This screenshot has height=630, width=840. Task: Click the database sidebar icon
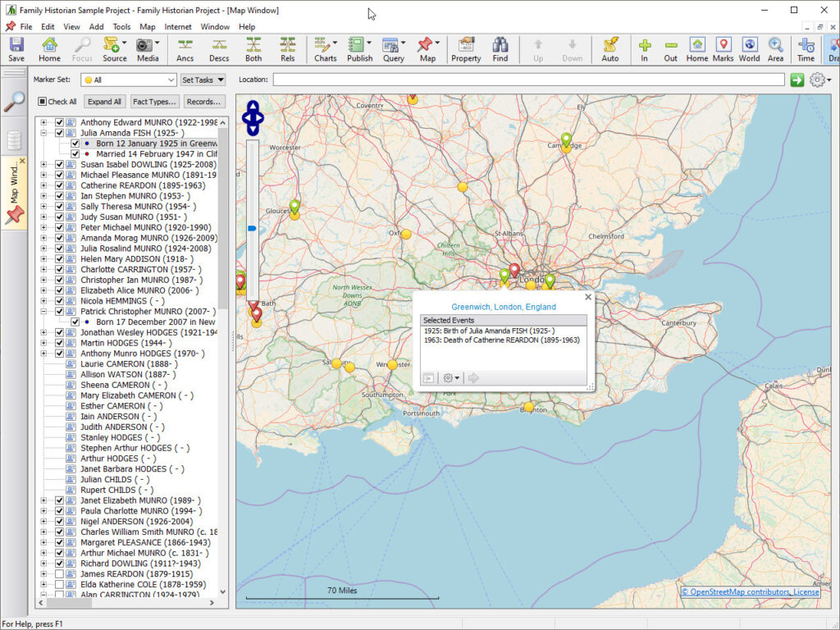tap(14, 140)
